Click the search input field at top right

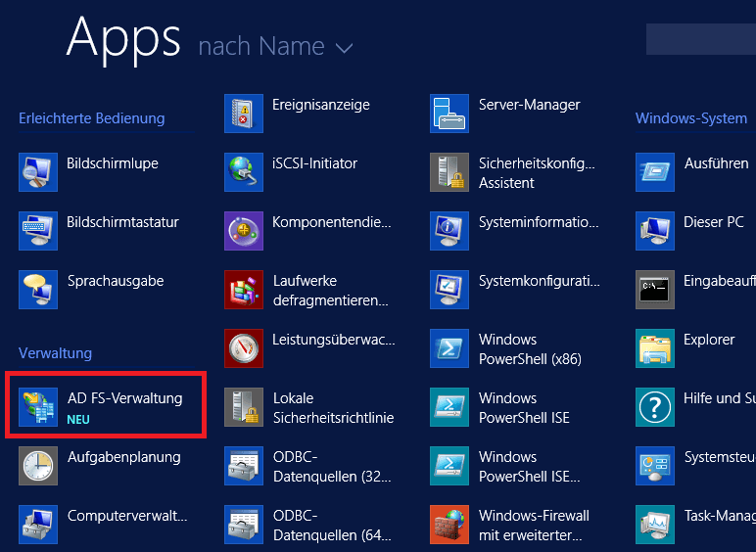tap(700, 39)
